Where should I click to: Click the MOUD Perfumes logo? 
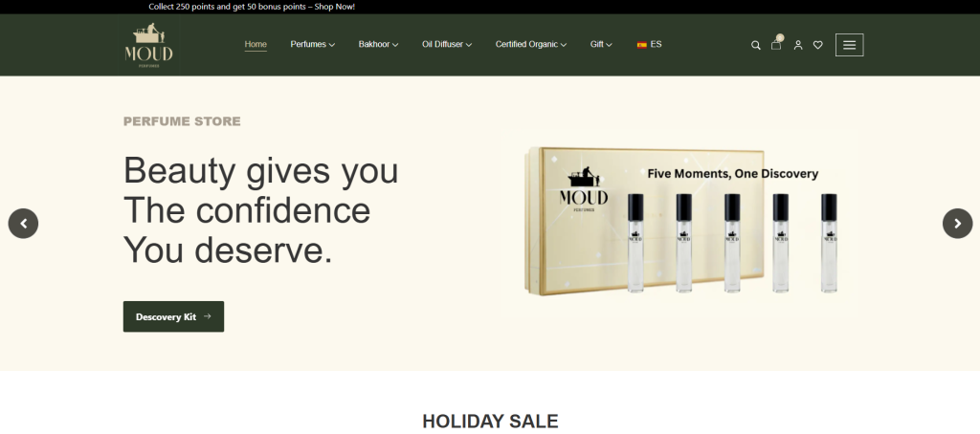(x=148, y=45)
